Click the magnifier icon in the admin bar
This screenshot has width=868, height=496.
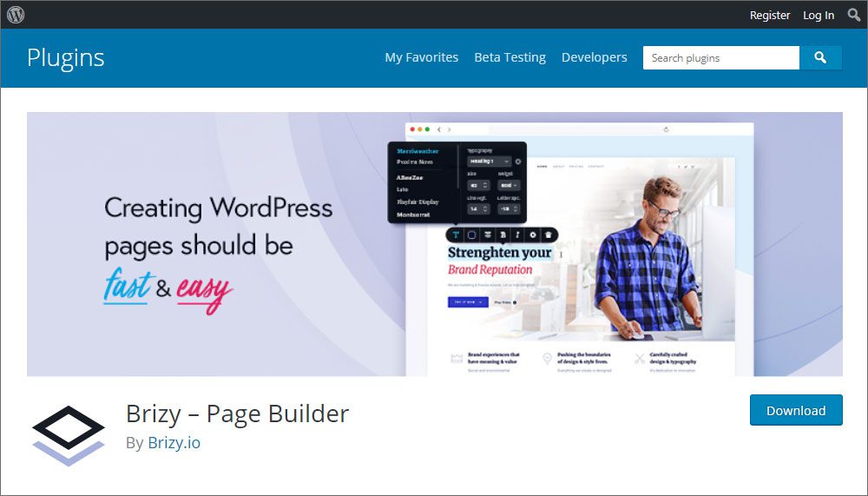click(x=854, y=15)
